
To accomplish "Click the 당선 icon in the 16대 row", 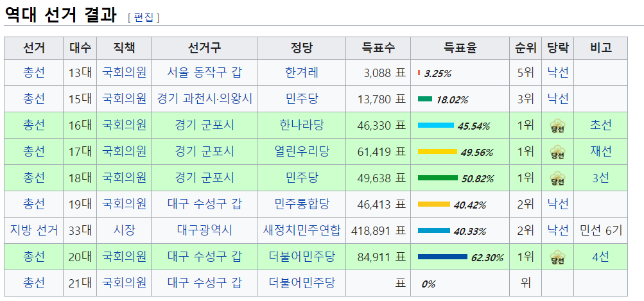I will (557, 126).
